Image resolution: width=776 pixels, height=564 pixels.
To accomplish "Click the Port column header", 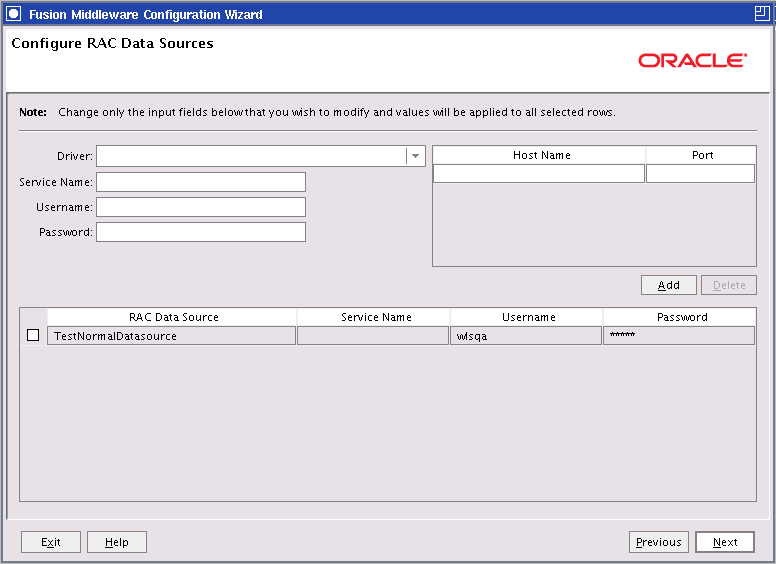I will coord(701,155).
